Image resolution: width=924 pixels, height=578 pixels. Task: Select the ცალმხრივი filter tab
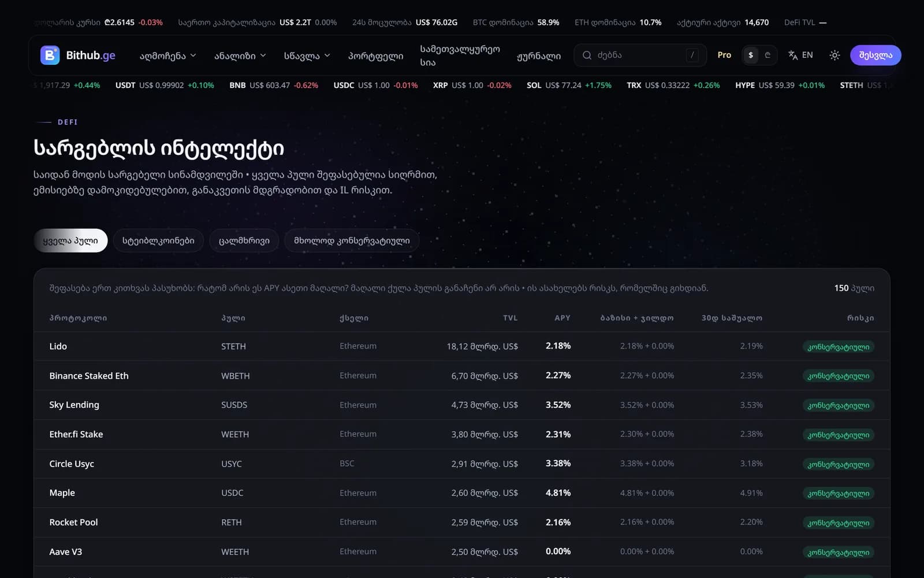244,240
